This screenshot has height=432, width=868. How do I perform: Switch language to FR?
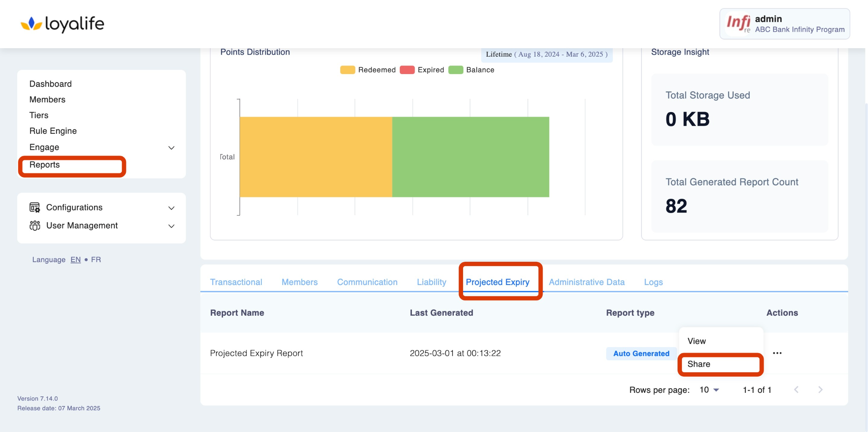(96, 259)
